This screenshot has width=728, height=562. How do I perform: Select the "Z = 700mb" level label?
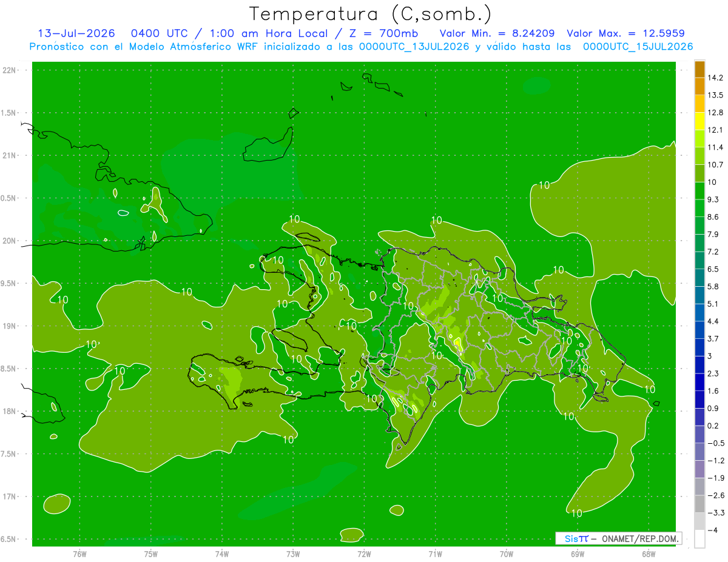pyautogui.click(x=383, y=33)
